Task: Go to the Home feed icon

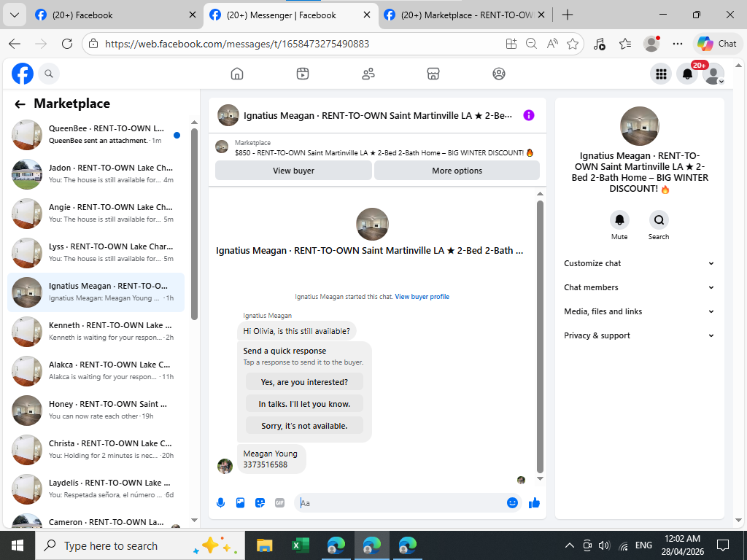Action: pyautogui.click(x=237, y=74)
